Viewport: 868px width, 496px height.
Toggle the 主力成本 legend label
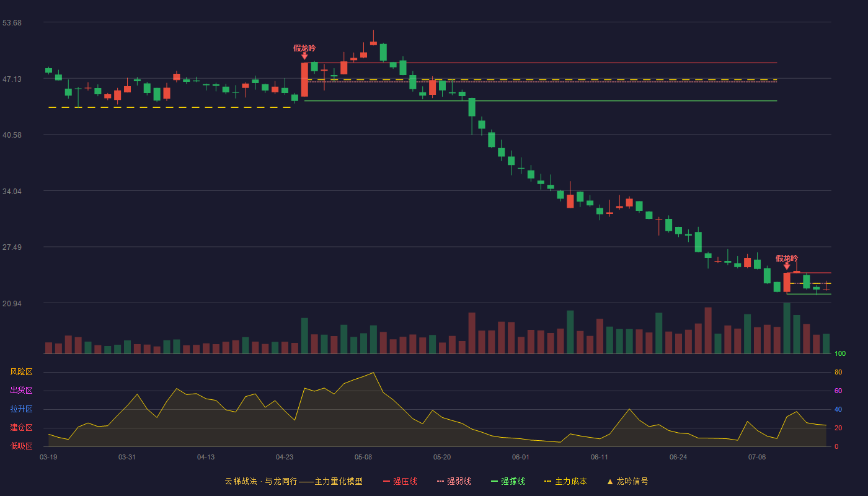(570, 481)
